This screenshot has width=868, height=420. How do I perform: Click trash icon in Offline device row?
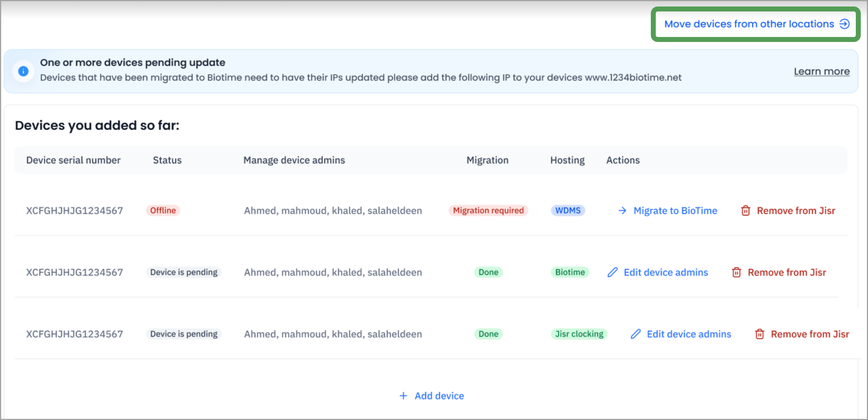click(x=745, y=211)
